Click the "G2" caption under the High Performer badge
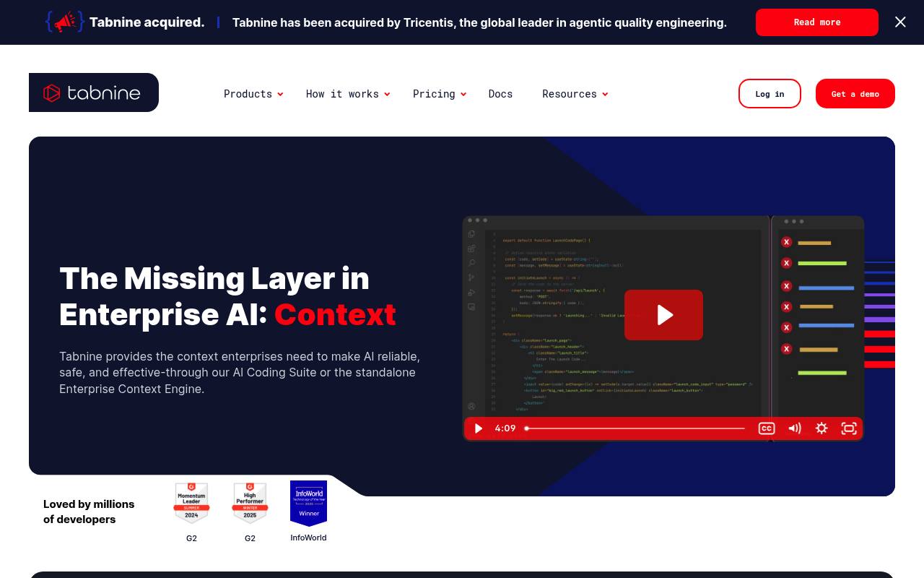Viewport: 924px width, 578px height. (x=250, y=538)
